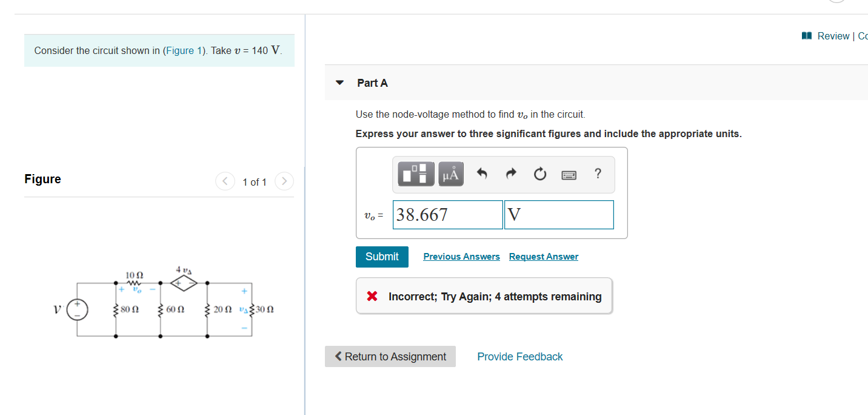Viewport: 868px width, 415px height.
Task: Click the 'Part A' heading text
Action: click(x=372, y=83)
